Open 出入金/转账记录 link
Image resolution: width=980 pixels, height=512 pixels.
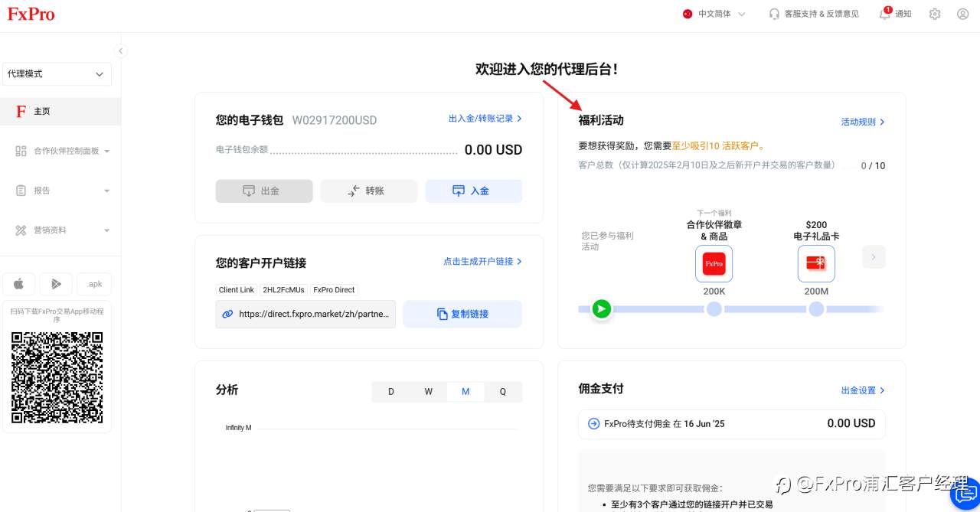pyautogui.click(x=485, y=119)
